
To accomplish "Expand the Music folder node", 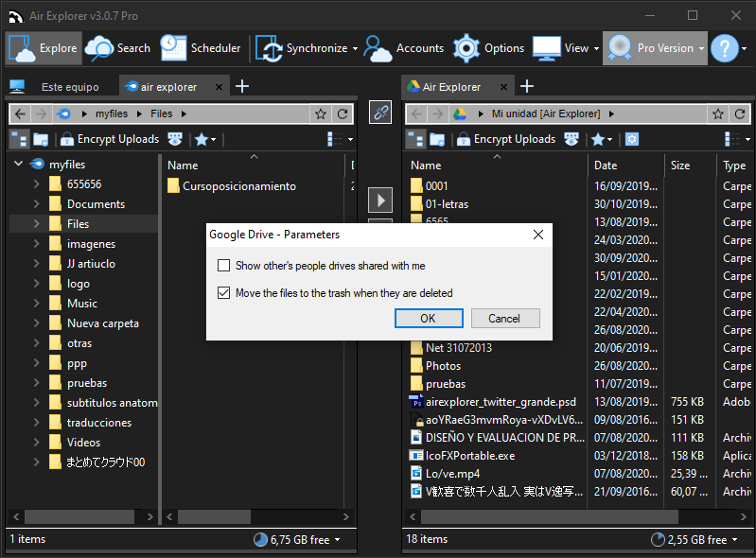I will [x=36, y=303].
